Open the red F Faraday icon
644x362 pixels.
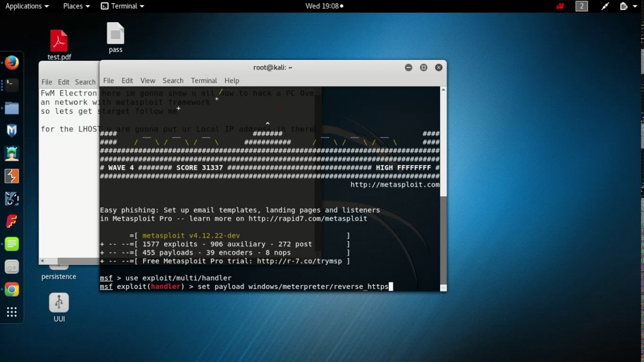pos(12,221)
